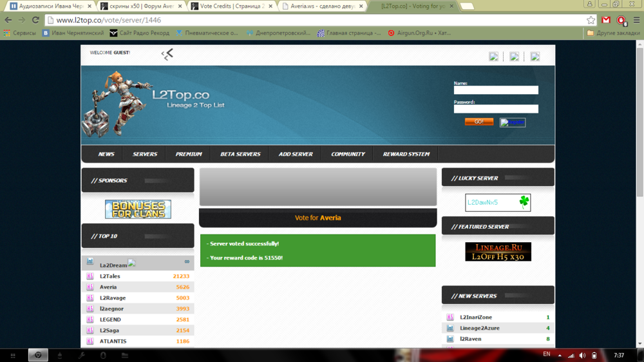Open the Reward System menu item
This screenshot has height=362, width=644.
click(x=406, y=155)
